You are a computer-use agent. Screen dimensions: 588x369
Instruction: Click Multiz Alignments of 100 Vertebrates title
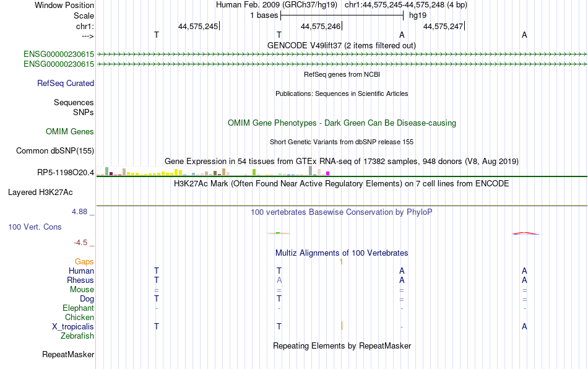point(342,253)
